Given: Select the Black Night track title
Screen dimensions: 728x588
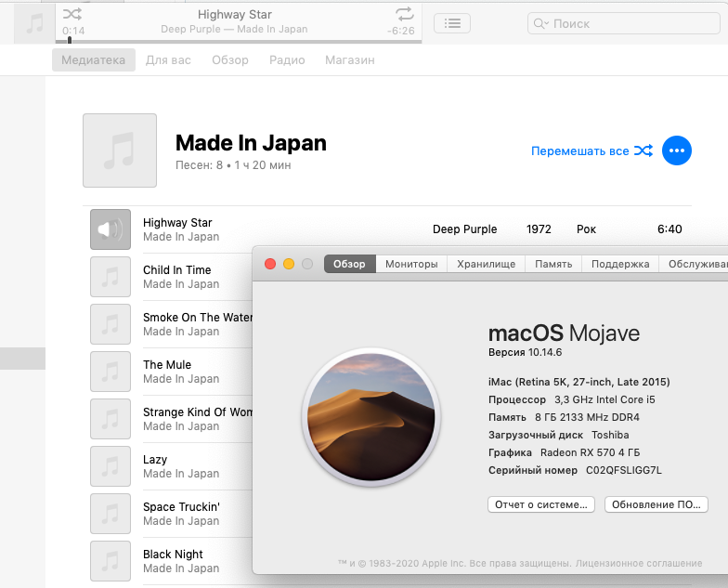Looking at the screenshot, I should (173, 555).
